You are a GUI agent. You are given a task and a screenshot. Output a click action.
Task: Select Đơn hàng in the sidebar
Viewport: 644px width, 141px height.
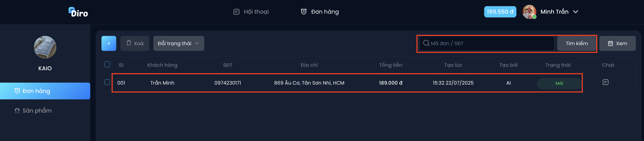(45, 91)
